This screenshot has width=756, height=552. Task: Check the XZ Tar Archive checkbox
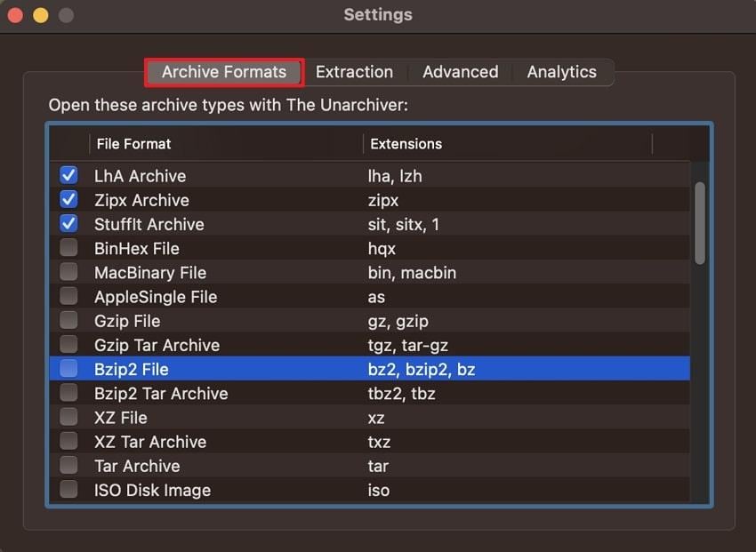click(x=68, y=441)
